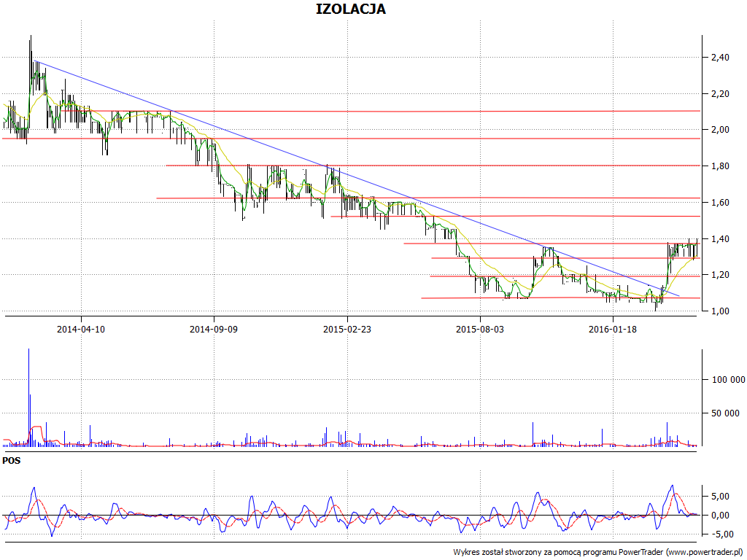Select the 2016-01-18 date label
This screenshot has width=747, height=560.
click(x=613, y=329)
